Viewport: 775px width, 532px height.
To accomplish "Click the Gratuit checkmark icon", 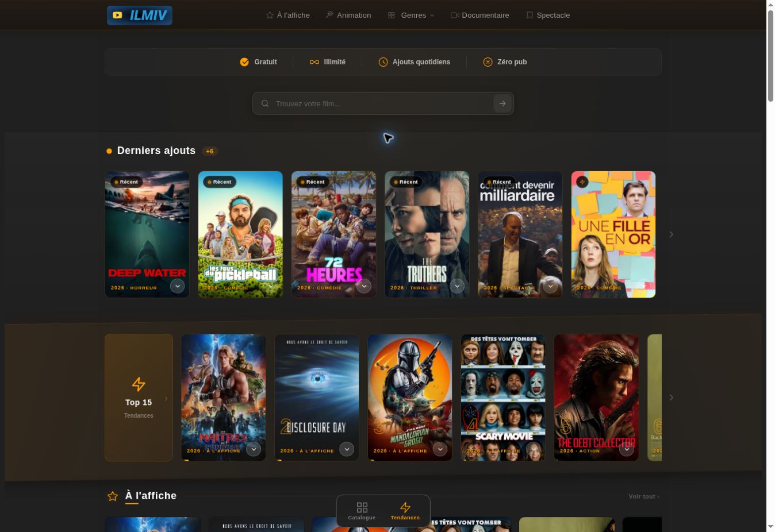I will pos(244,62).
